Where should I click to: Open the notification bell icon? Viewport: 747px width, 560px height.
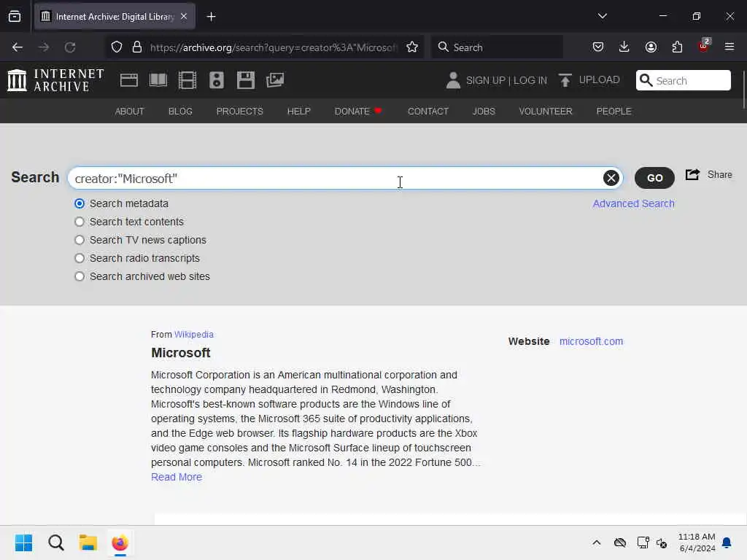(727, 542)
